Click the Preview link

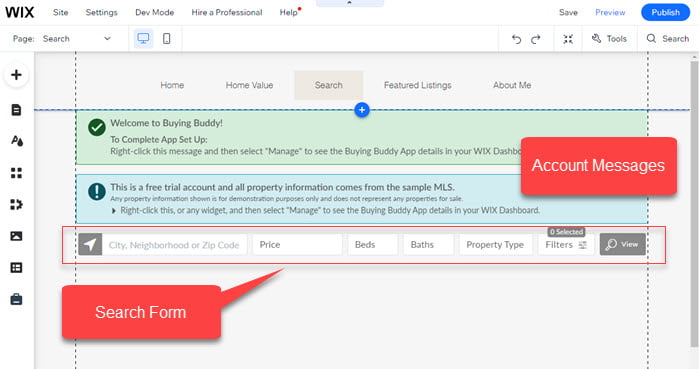click(610, 12)
